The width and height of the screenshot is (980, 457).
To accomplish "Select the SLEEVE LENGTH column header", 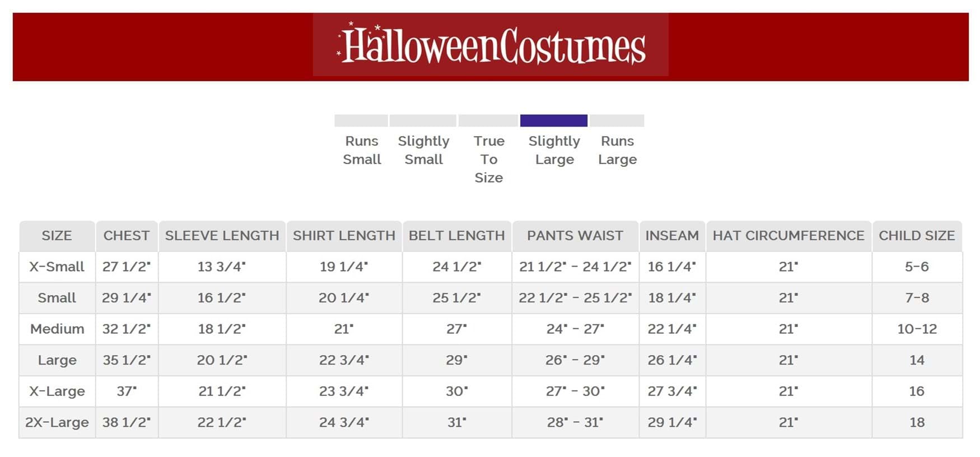I will 222,236.
